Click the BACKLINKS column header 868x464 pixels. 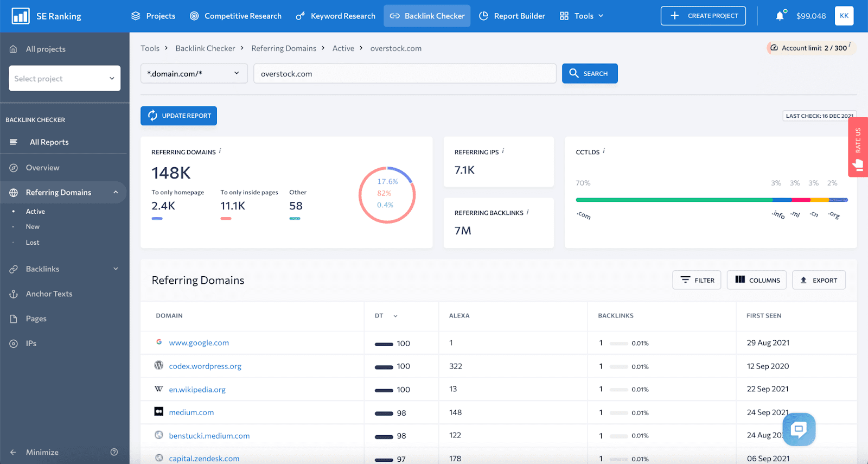616,316
